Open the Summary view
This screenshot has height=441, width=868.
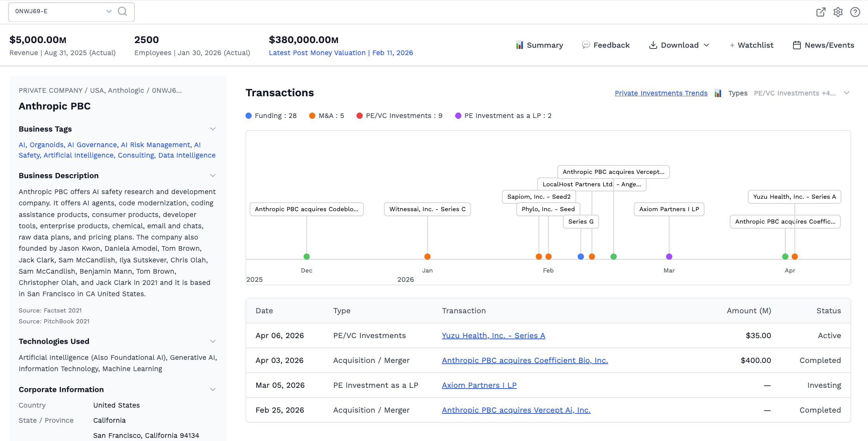(x=539, y=45)
